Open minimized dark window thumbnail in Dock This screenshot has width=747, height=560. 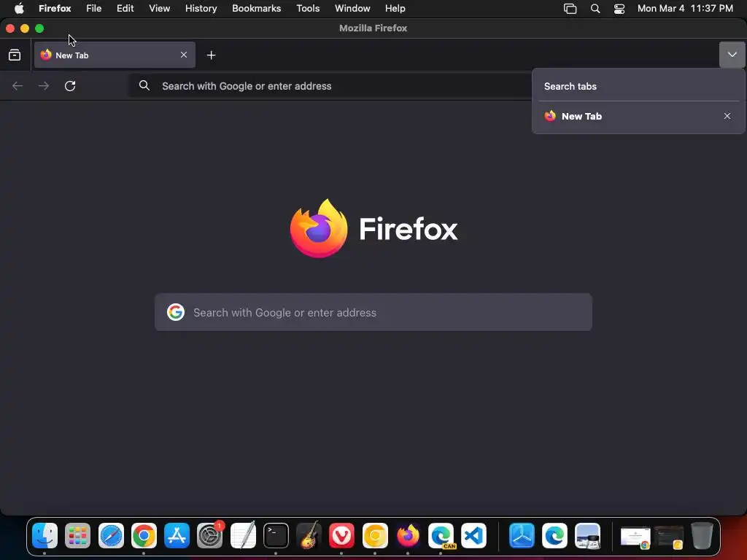pos(669,537)
